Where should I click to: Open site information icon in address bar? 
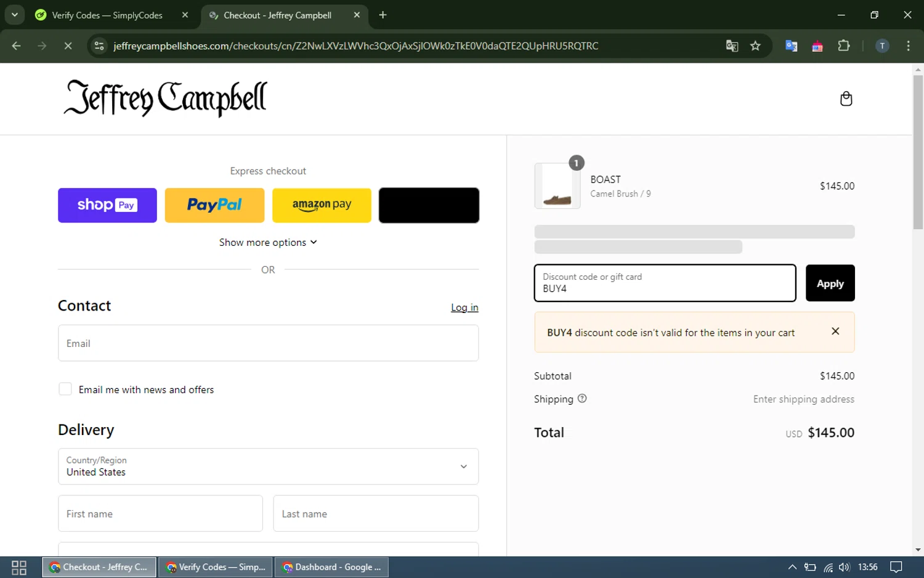(x=99, y=46)
